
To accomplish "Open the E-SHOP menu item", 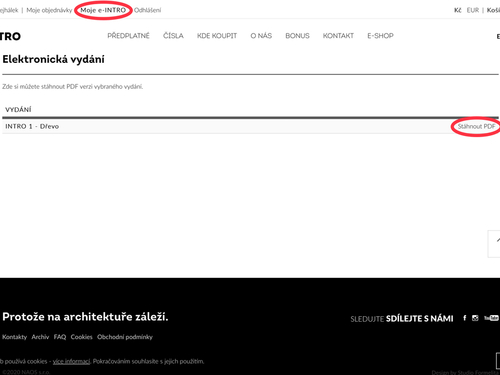I will click(380, 36).
